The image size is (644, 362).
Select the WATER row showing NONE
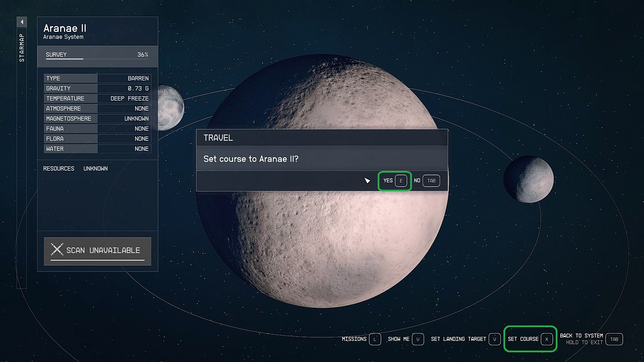pos(97,149)
